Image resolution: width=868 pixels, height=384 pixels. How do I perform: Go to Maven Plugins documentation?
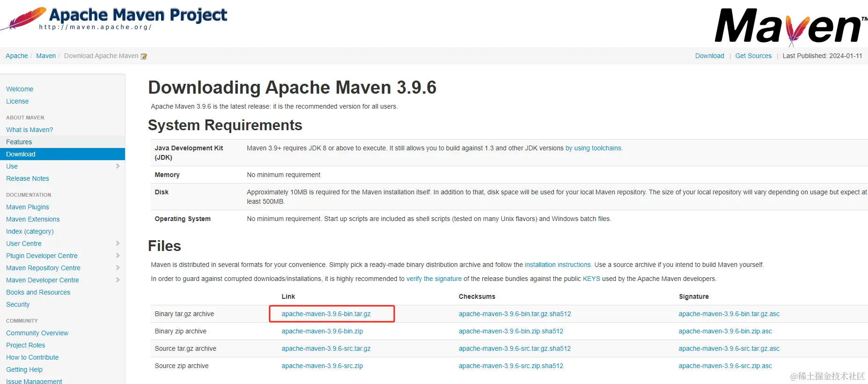pos(28,207)
